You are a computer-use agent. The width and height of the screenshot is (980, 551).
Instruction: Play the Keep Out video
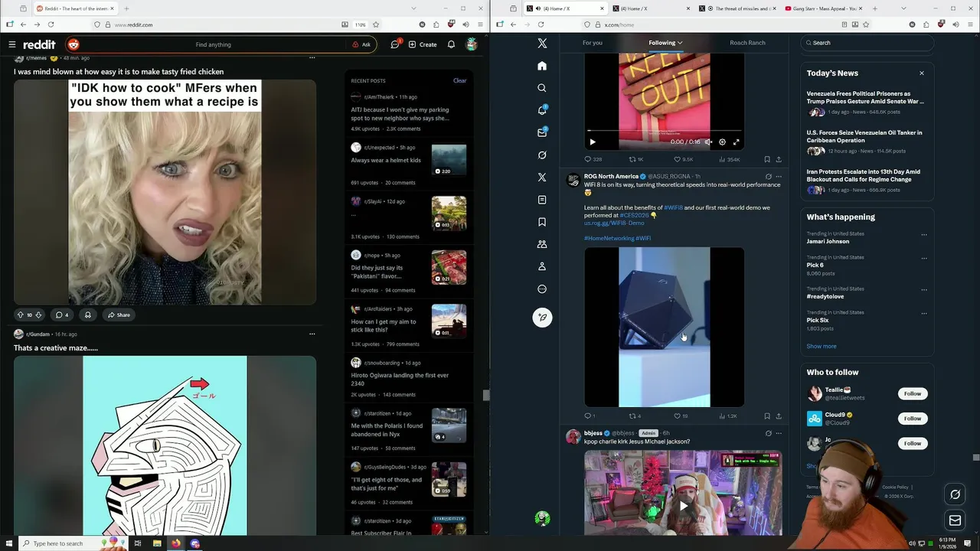pyautogui.click(x=592, y=142)
